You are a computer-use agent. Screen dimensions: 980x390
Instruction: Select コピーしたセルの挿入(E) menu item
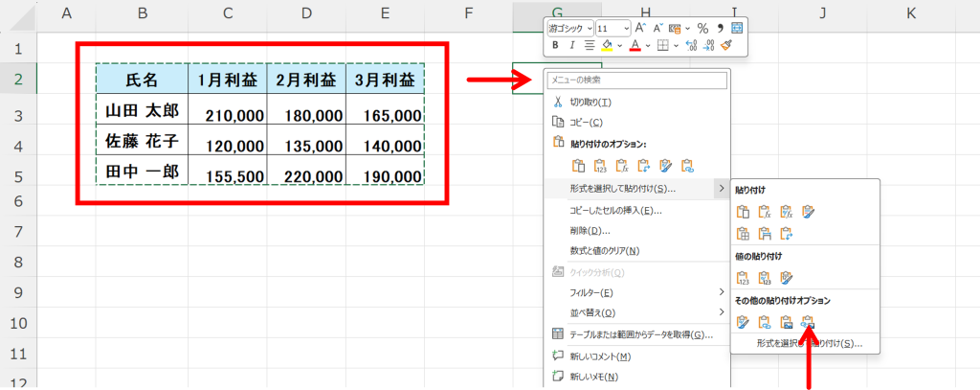point(616,210)
